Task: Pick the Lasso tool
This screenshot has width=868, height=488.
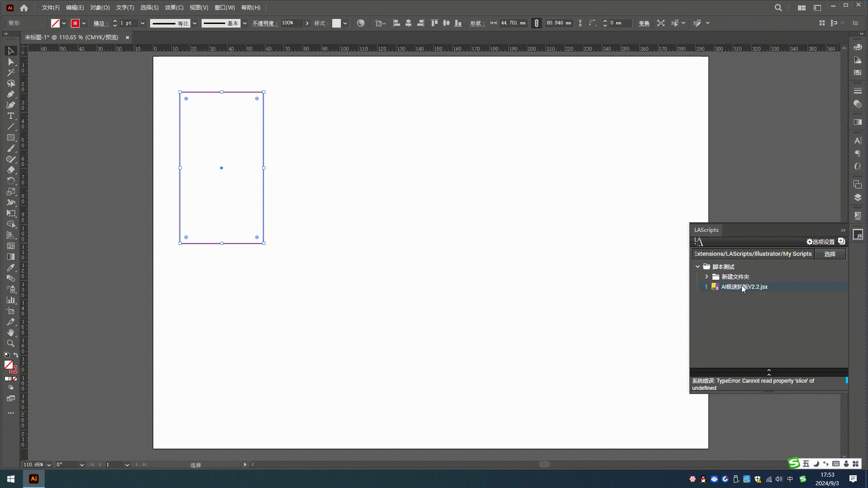Action: (x=10, y=83)
